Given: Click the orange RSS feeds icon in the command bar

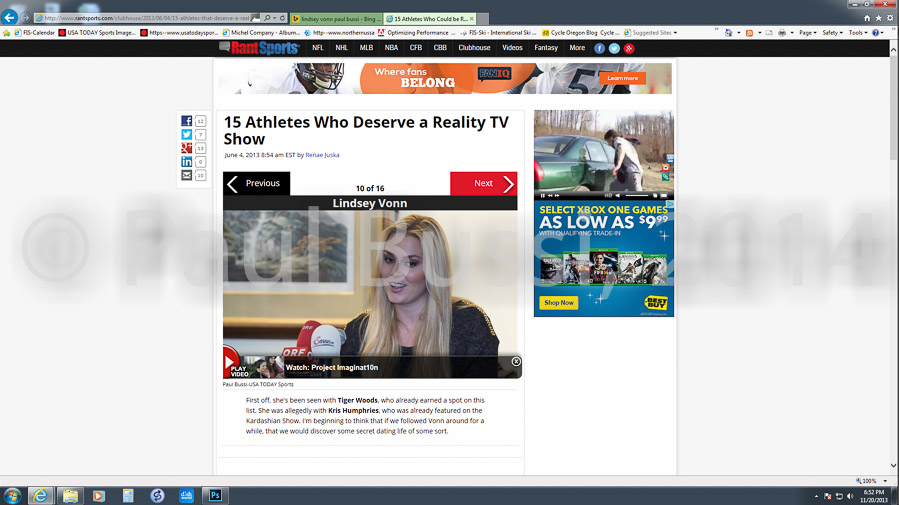Looking at the screenshot, I should (749, 33).
